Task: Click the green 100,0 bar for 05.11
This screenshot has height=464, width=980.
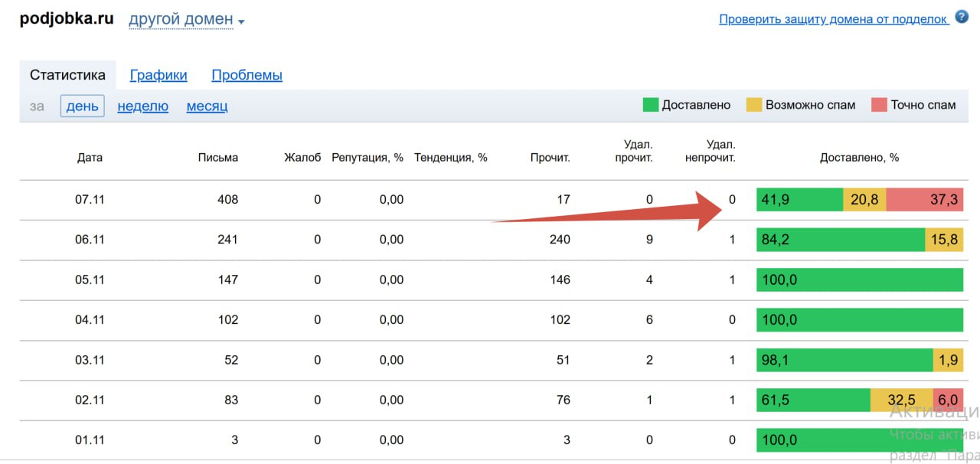Action: click(x=859, y=280)
